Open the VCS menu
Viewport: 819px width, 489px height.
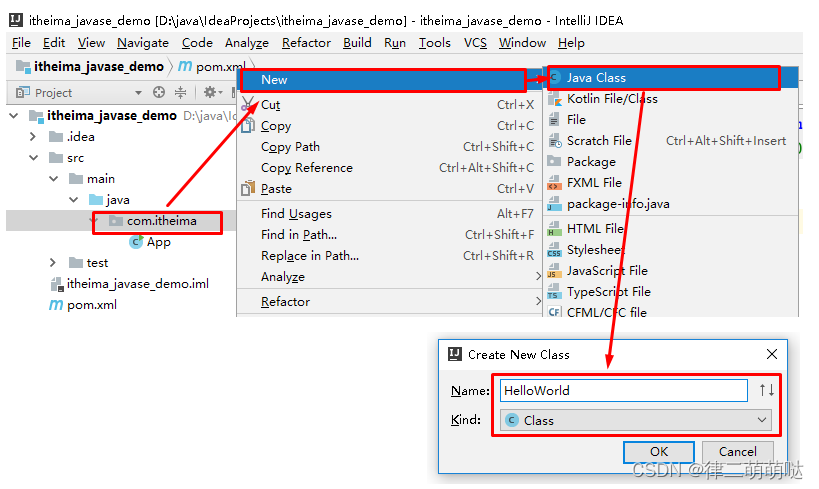tap(475, 43)
